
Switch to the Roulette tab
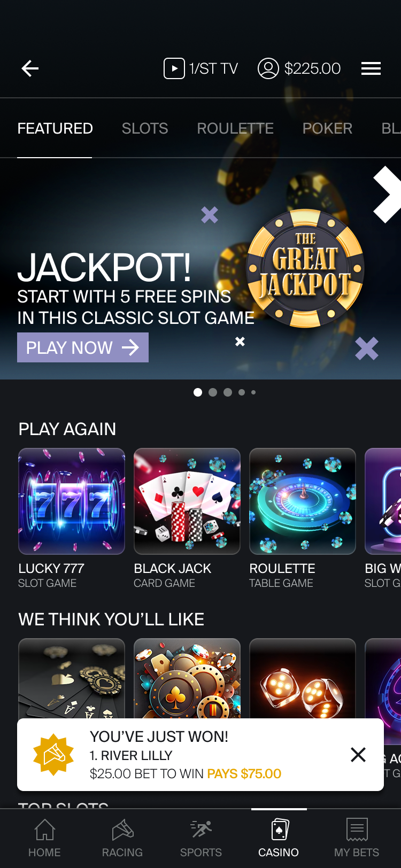(x=235, y=128)
